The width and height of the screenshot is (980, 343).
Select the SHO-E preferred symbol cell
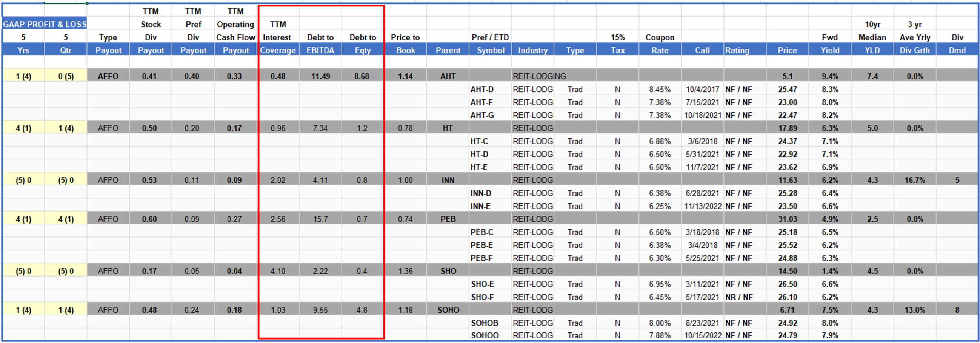(x=482, y=284)
